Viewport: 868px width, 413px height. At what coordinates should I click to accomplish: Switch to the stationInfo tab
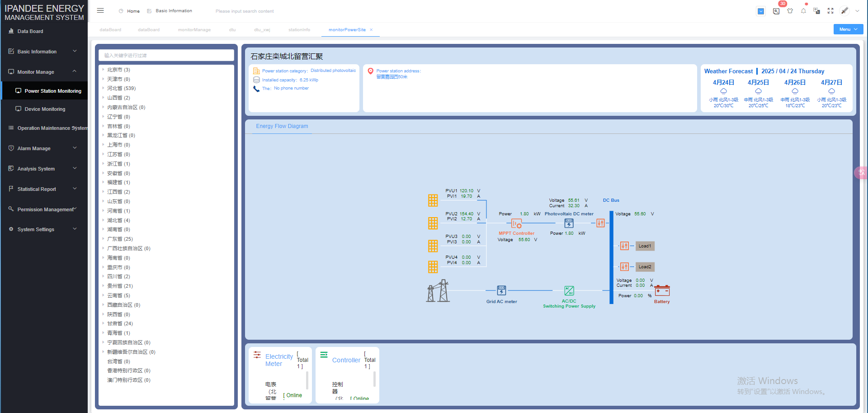point(299,30)
